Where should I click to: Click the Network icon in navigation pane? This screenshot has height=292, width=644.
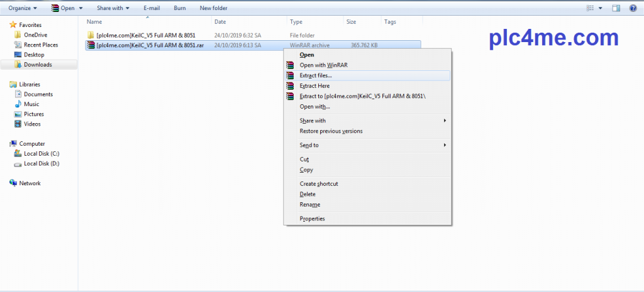(x=13, y=183)
